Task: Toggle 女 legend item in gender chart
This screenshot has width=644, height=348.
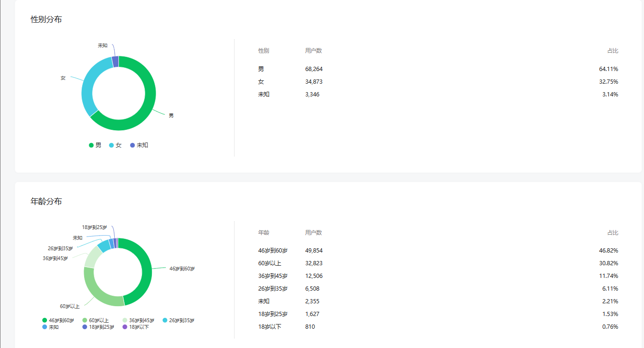Action: 115,145
